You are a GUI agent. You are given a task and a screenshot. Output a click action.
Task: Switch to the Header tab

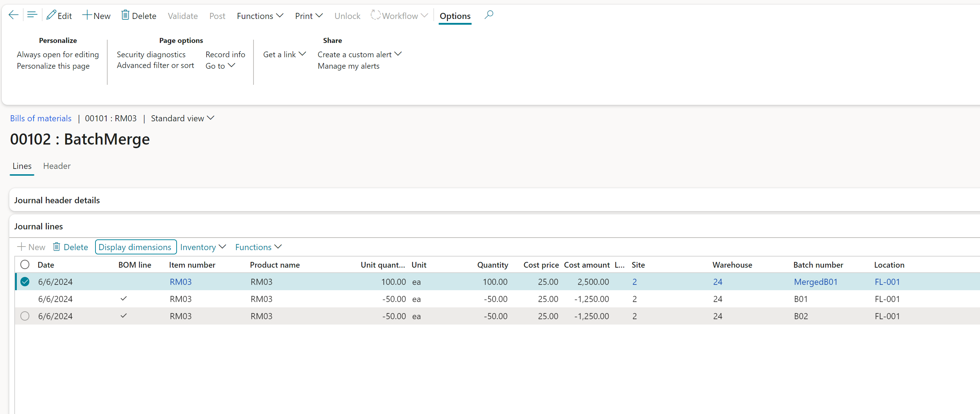coord(57,166)
